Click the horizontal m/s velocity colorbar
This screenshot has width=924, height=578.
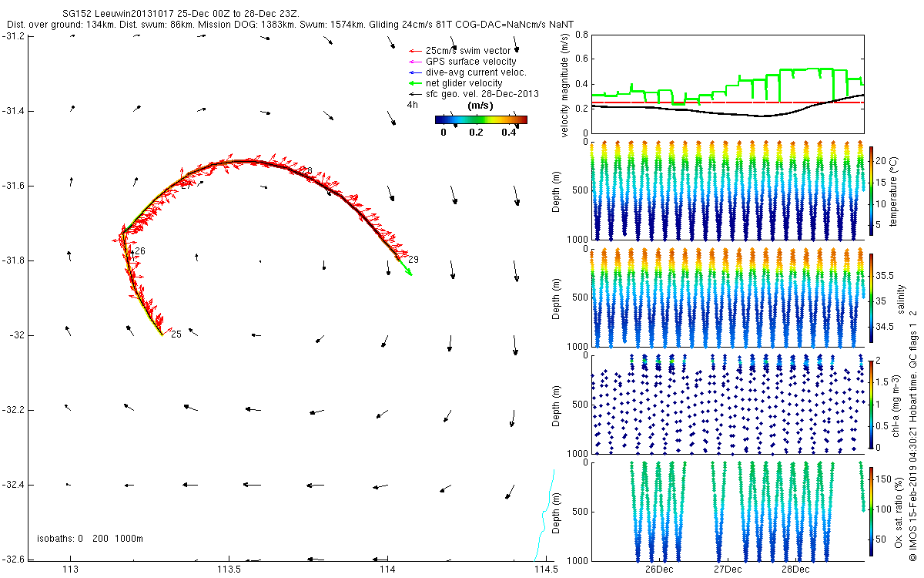point(480,119)
